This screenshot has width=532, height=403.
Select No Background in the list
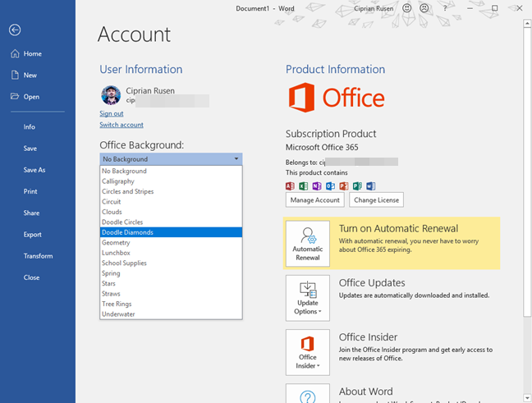click(x=171, y=171)
